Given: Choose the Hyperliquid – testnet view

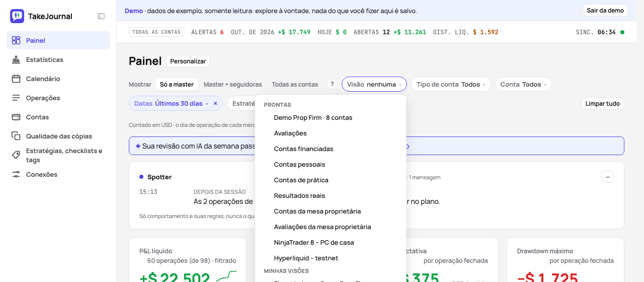Looking at the screenshot, I should tap(331, 258).
